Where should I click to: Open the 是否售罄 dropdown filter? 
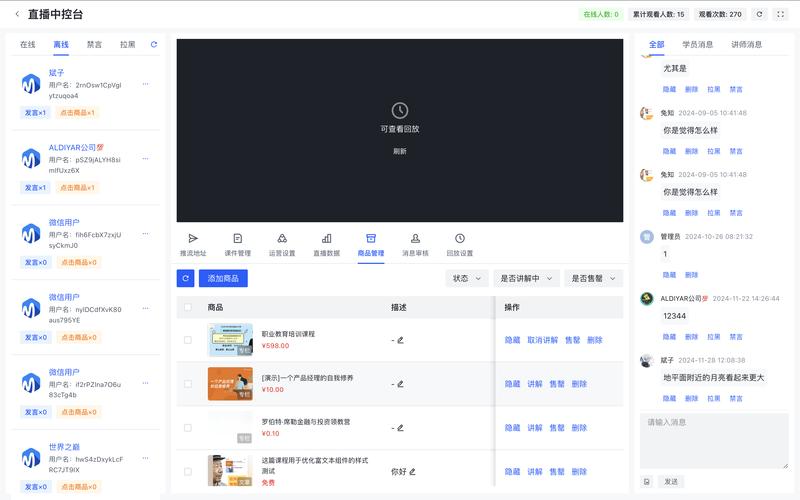pyautogui.click(x=593, y=278)
